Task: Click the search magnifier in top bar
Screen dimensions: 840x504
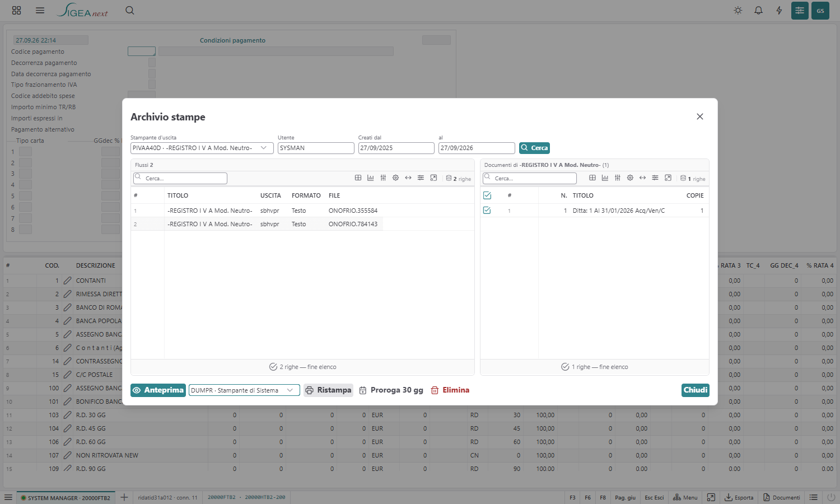Action: click(130, 10)
